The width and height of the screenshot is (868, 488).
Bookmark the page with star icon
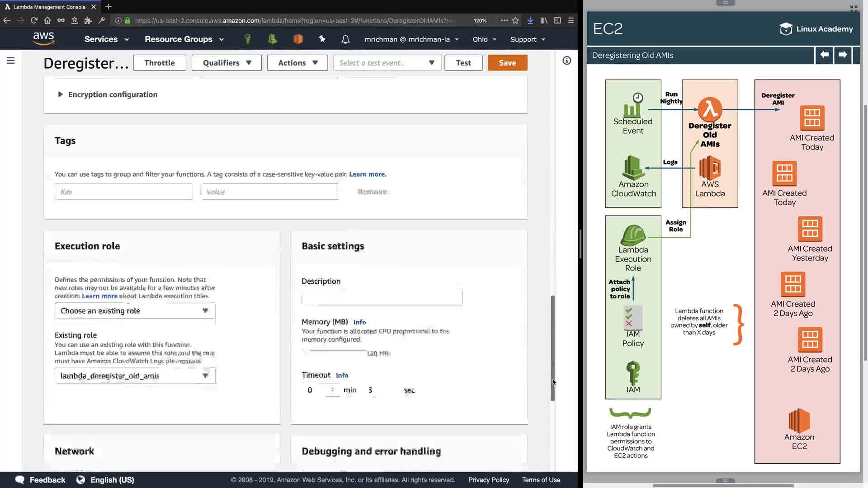click(515, 20)
